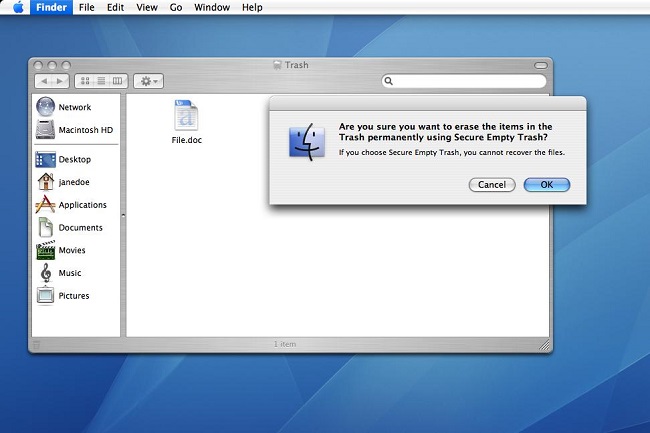Switch to list view mode

click(x=102, y=81)
